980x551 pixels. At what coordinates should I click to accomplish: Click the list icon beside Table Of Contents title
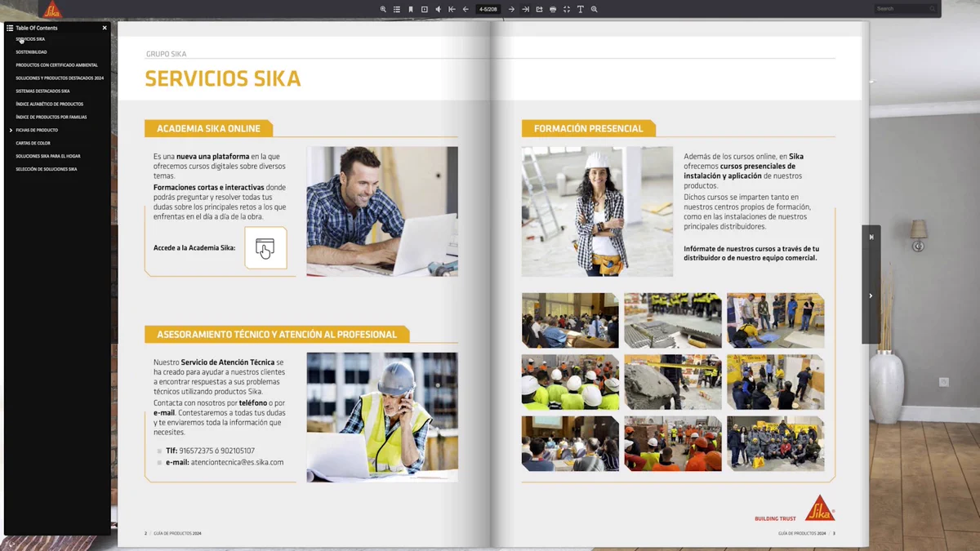10,28
